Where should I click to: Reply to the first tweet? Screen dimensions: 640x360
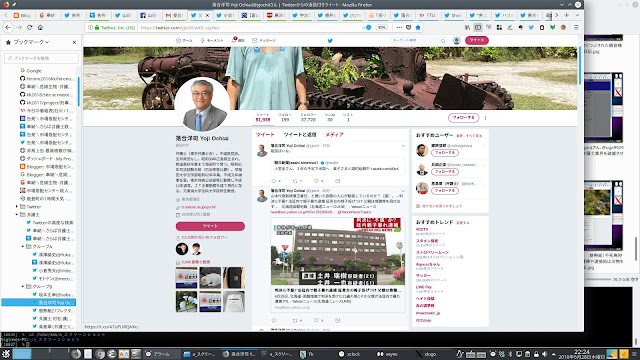(273, 181)
